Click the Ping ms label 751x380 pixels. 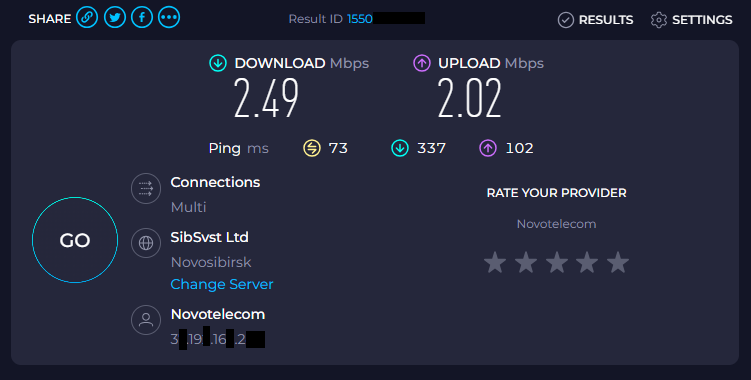[239, 148]
